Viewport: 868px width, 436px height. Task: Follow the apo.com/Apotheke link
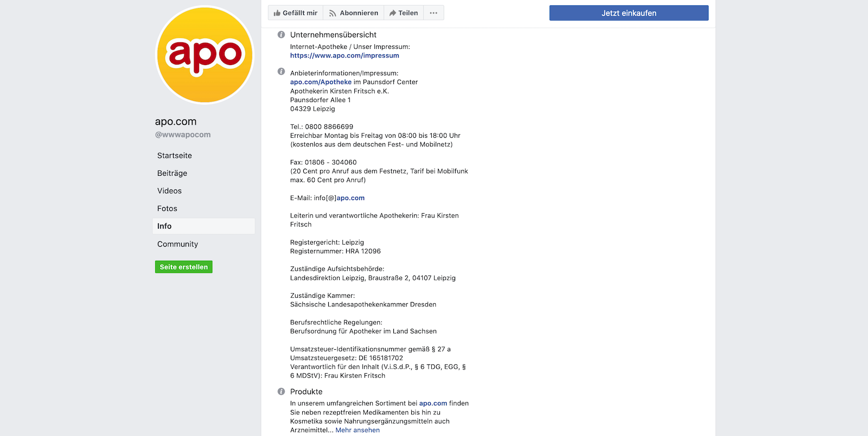pos(321,82)
